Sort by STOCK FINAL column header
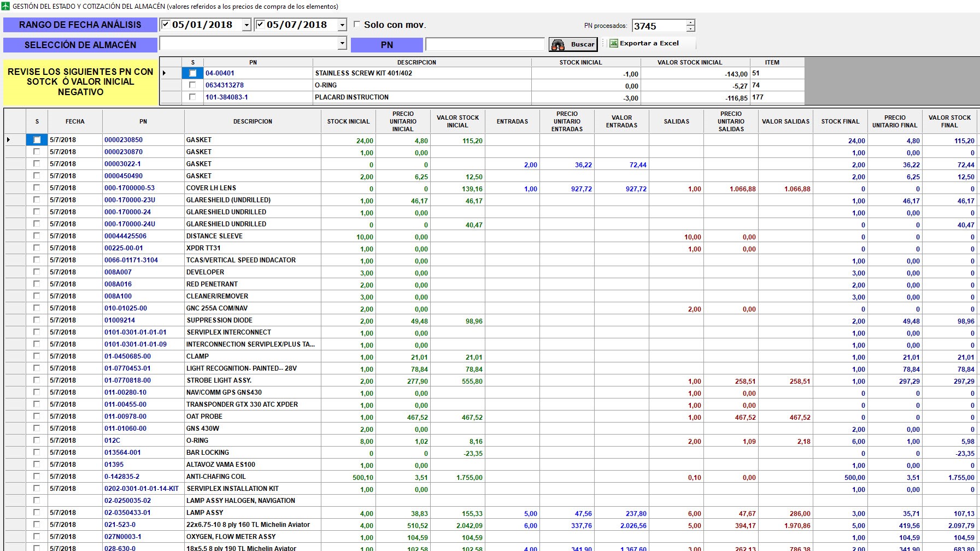This screenshot has height=551, width=980. click(x=840, y=121)
